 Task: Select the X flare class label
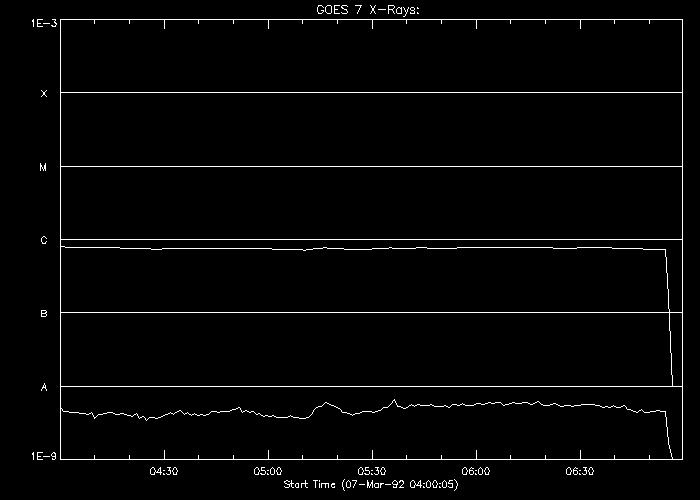(x=44, y=94)
